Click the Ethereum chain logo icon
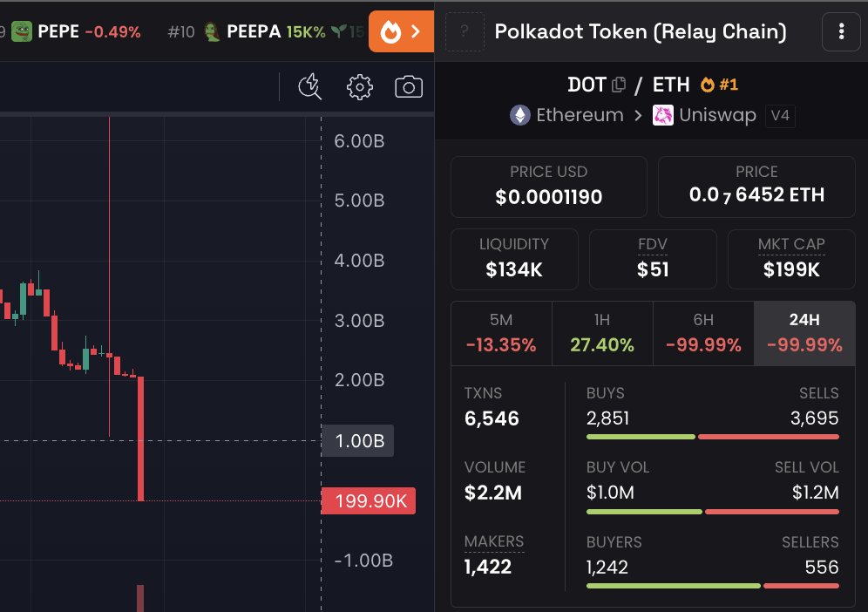The image size is (868, 612). coord(520,115)
